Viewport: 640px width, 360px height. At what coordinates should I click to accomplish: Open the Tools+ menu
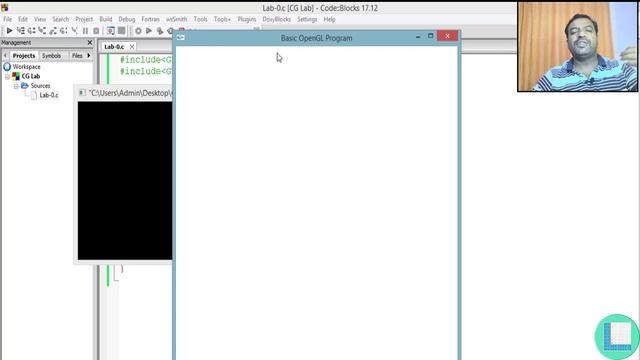click(222, 19)
